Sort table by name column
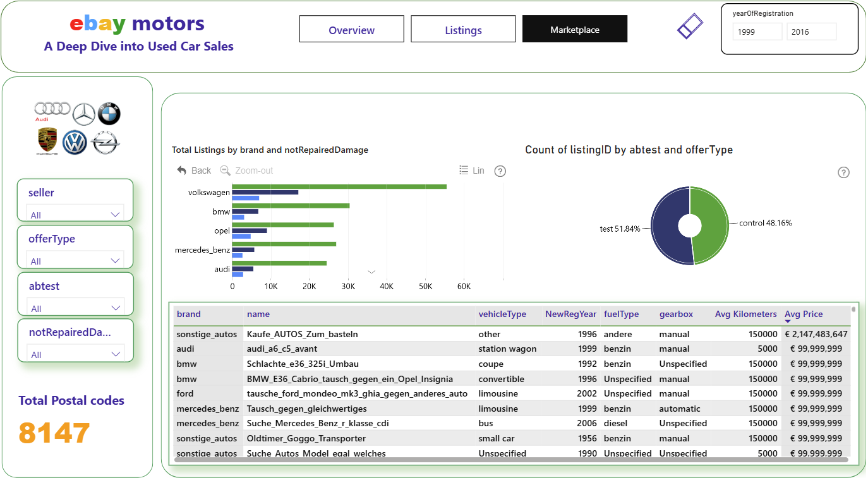Screen dimensions: 868x478 [x=258, y=314]
